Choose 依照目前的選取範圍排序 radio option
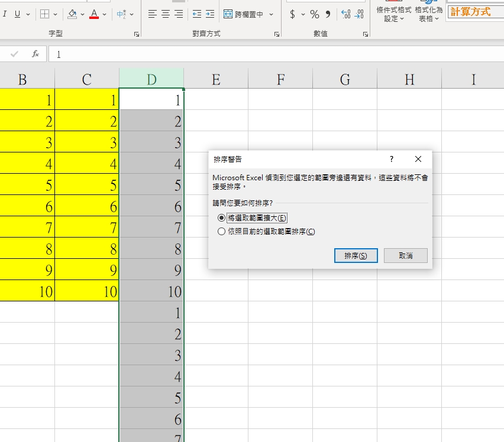This screenshot has width=504, height=442. (222, 232)
